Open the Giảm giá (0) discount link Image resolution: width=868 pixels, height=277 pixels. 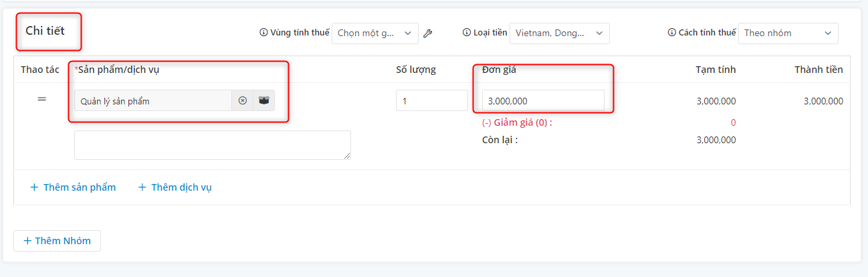517,122
